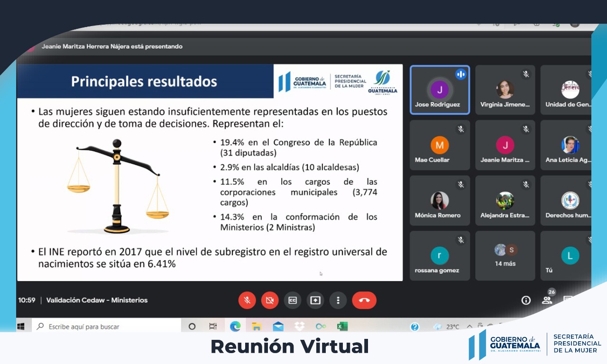Show the participants list with 26 badge
The height and width of the screenshot is (364, 607).
[547, 300]
